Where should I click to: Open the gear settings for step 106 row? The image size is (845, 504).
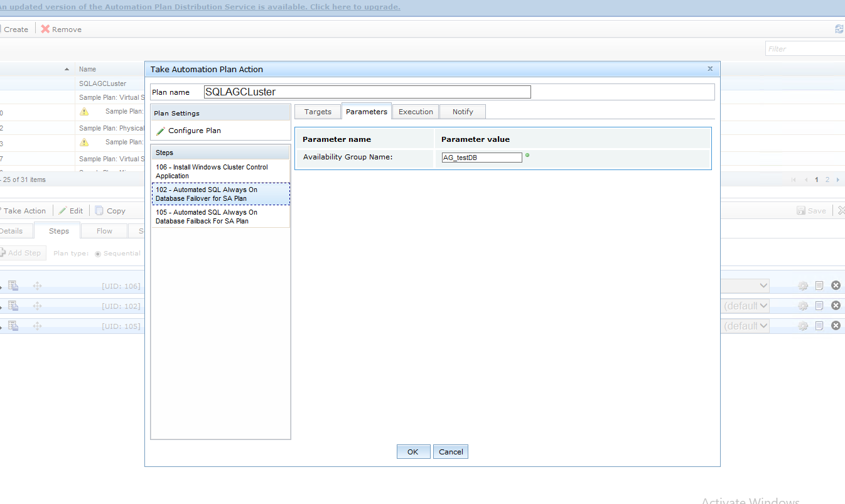pyautogui.click(x=803, y=286)
